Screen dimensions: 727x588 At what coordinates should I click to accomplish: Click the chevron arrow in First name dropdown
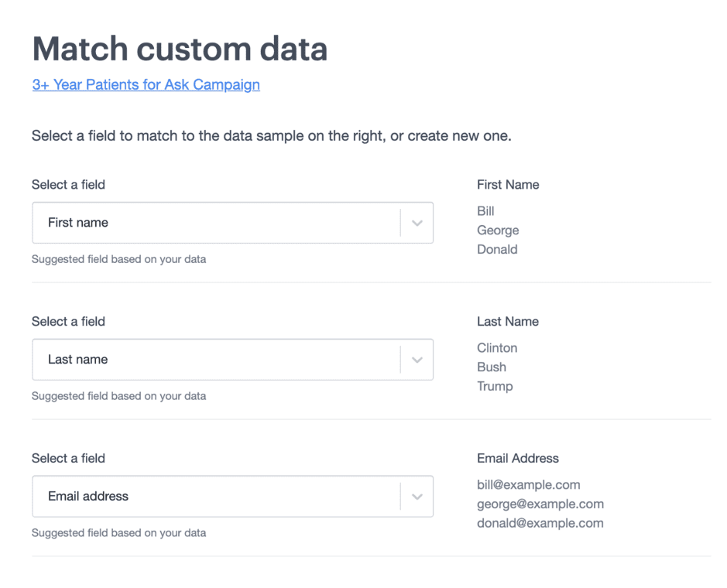[417, 223]
